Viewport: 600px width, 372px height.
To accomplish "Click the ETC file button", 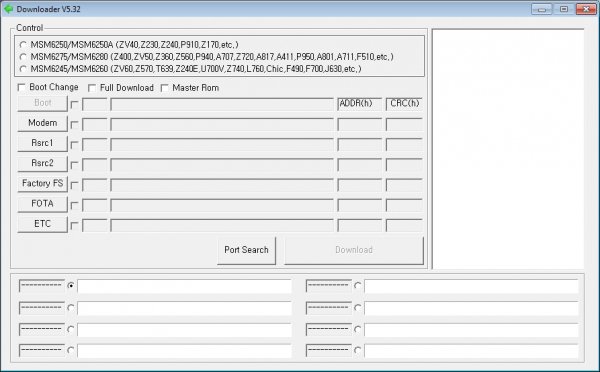I will [42, 224].
